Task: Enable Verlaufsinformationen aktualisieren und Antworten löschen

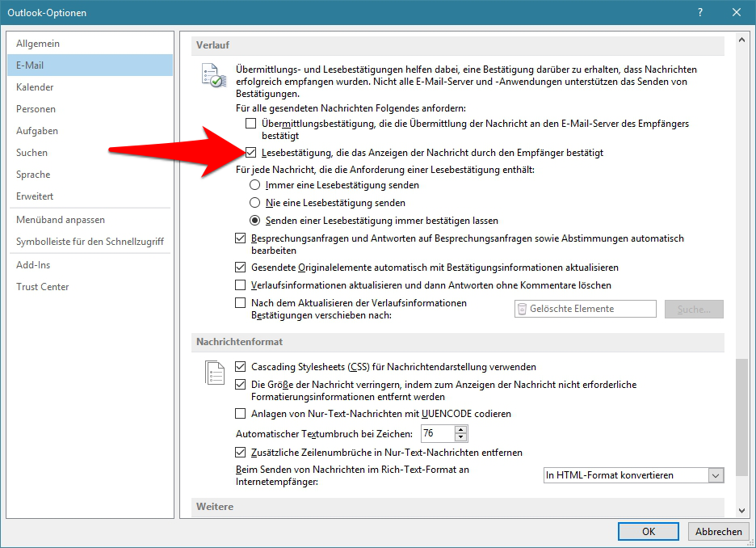Action: click(240, 285)
